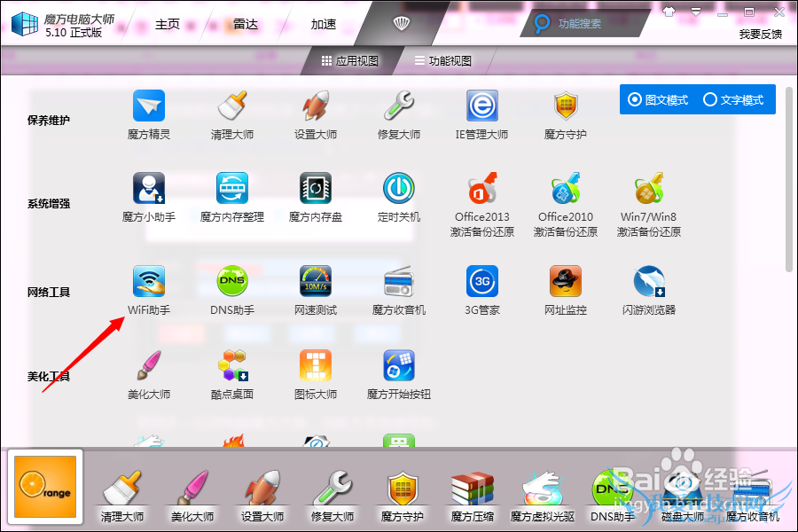Open 雷达 tab

(246, 25)
